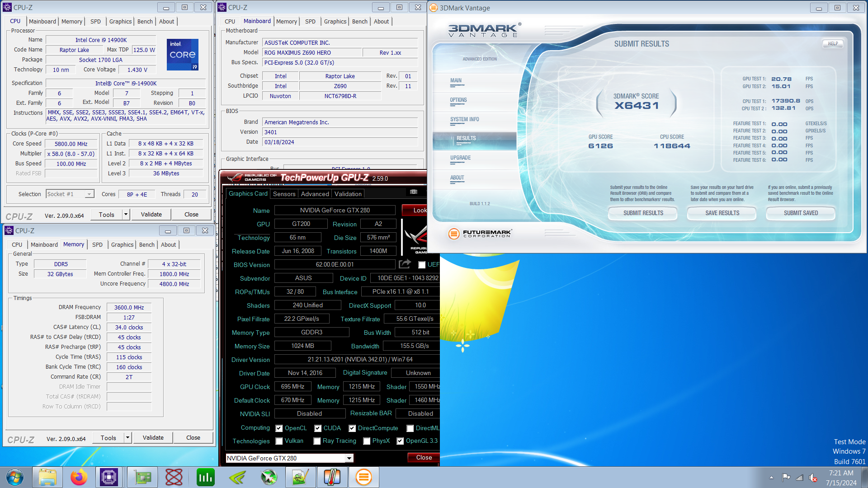The width and height of the screenshot is (868, 488).
Task: Switch to 3DMark Vantage orange taskbar icon
Action: point(364,477)
